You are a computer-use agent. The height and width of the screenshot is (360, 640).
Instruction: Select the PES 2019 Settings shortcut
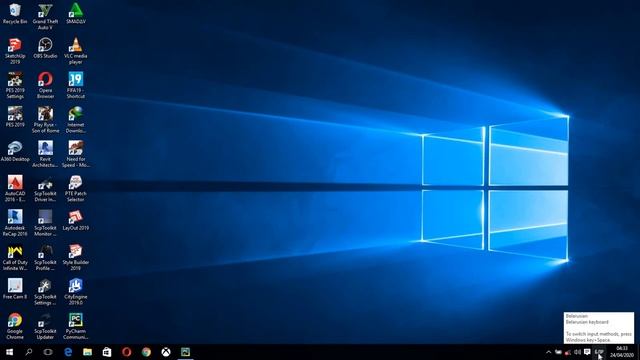click(15, 85)
